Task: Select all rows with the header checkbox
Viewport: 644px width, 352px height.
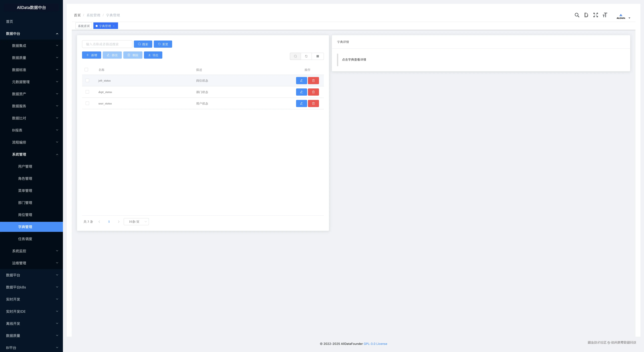Action: click(86, 69)
